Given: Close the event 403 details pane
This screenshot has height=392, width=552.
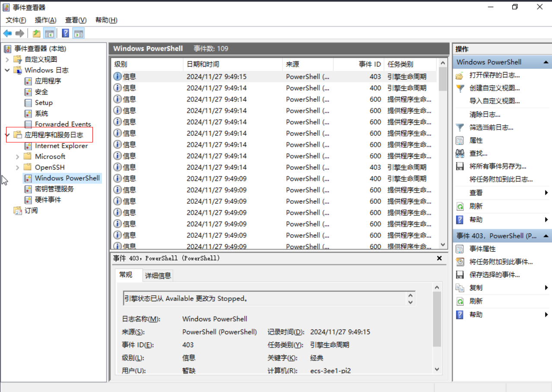Looking at the screenshot, I should (439, 258).
